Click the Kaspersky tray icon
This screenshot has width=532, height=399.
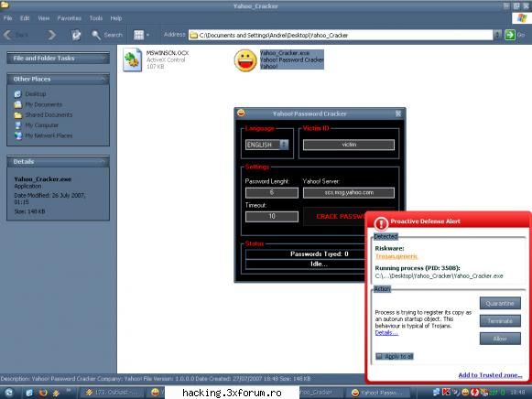point(446,393)
